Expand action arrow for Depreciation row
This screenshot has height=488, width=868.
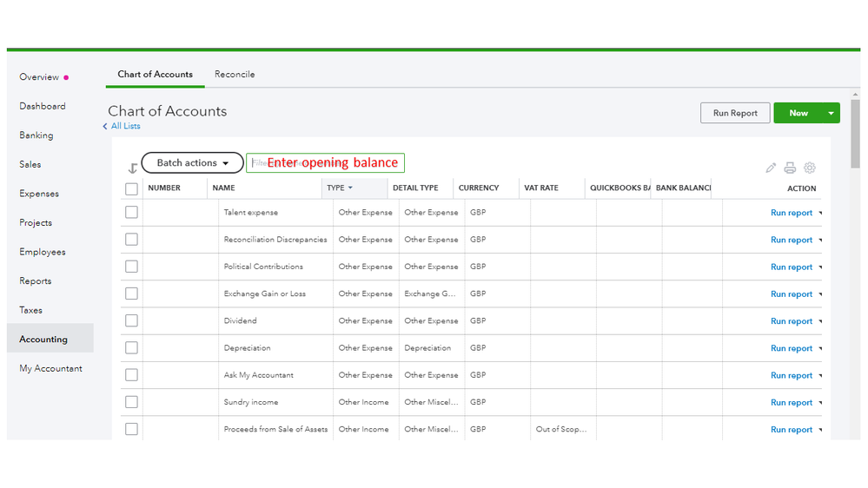tap(820, 348)
